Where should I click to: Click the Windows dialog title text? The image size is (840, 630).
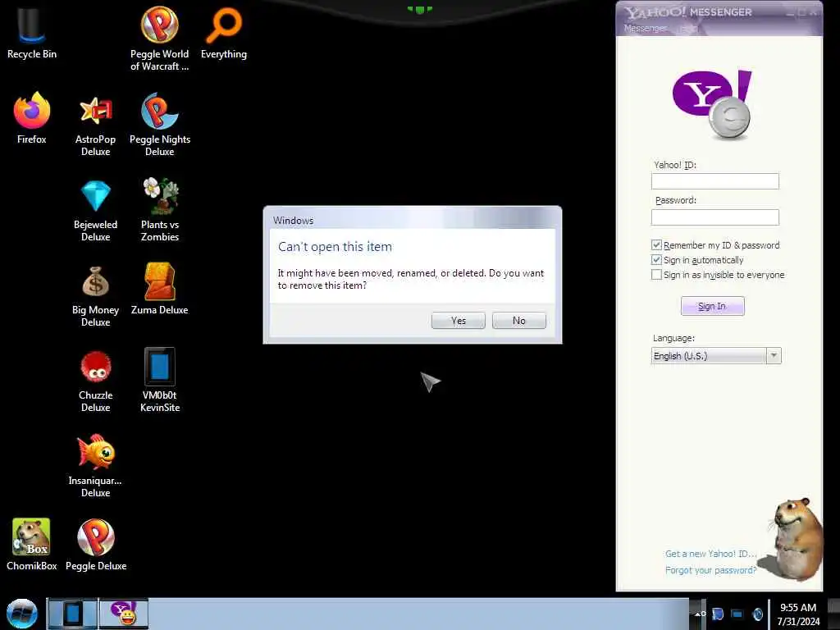click(x=293, y=220)
